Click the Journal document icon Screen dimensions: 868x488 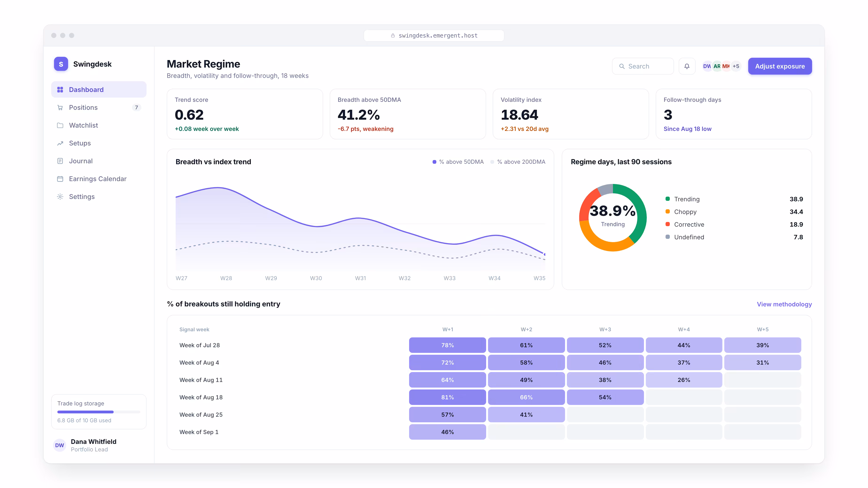[x=60, y=161]
